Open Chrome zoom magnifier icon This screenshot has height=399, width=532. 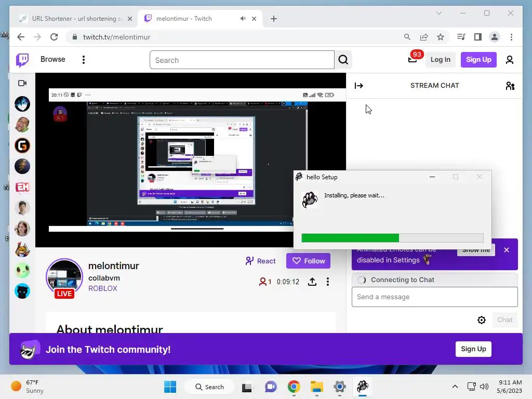(407, 37)
